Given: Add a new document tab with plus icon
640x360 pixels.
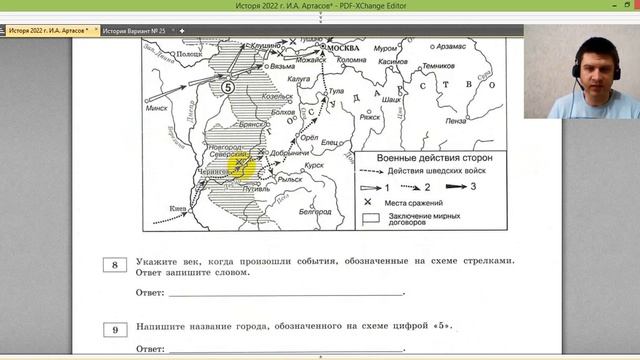Looking at the screenshot, I should click(182, 31).
